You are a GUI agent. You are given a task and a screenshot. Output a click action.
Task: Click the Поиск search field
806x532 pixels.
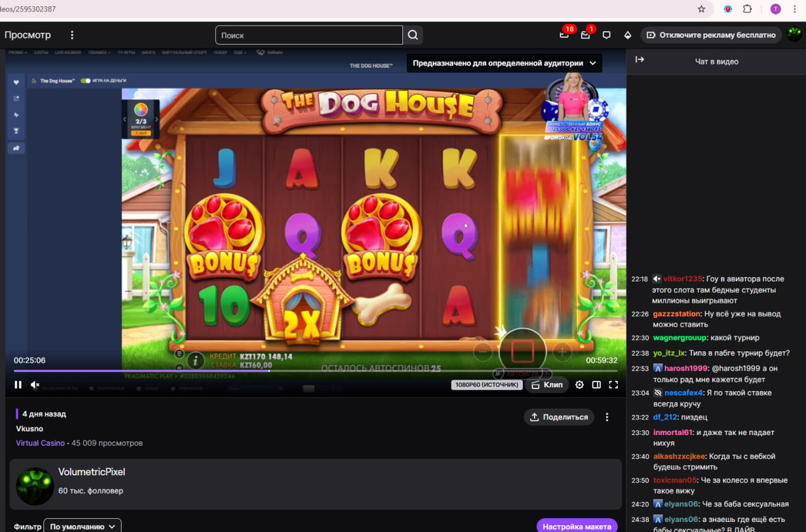[309, 35]
